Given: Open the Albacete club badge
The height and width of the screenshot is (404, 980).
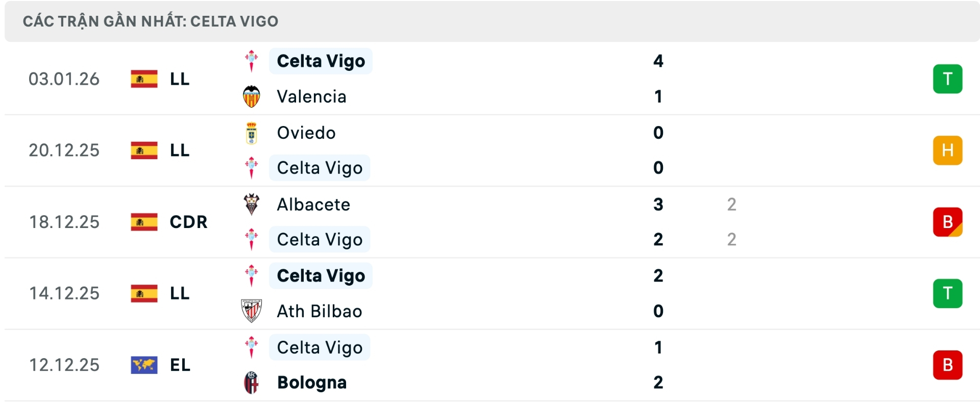Looking at the screenshot, I should click(x=252, y=204).
